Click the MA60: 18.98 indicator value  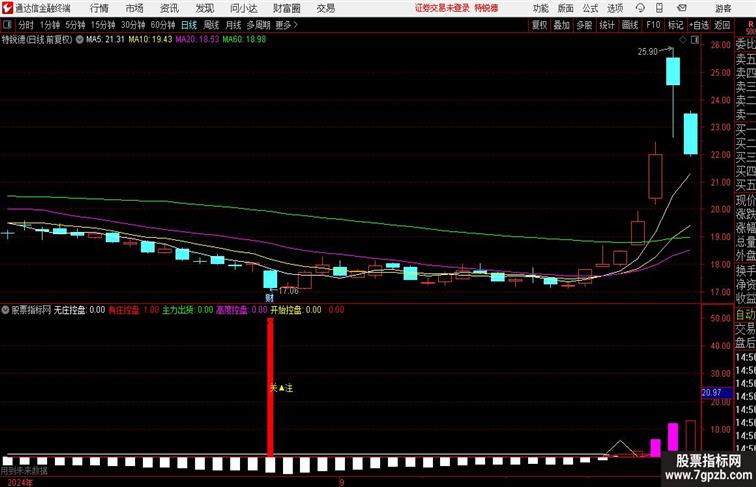pyautogui.click(x=244, y=40)
